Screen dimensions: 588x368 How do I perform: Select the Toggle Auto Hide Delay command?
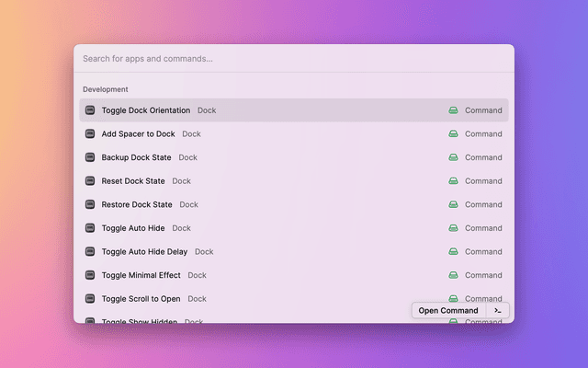point(144,251)
